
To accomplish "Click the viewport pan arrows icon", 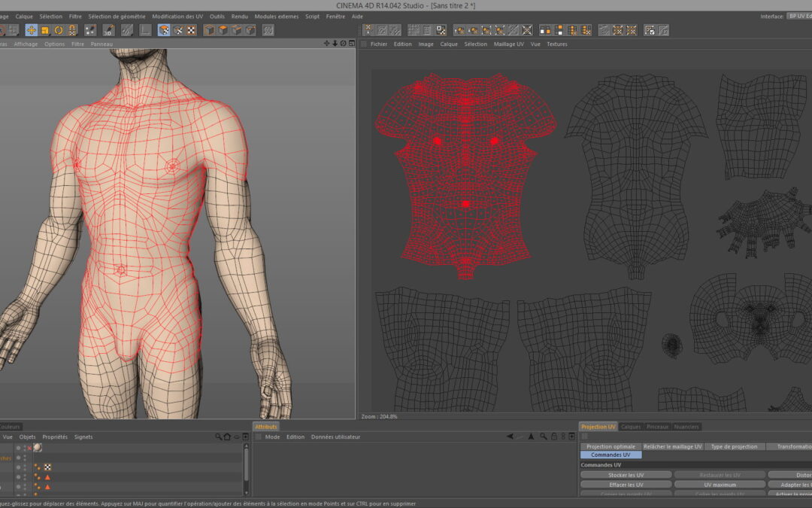I will [x=327, y=44].
